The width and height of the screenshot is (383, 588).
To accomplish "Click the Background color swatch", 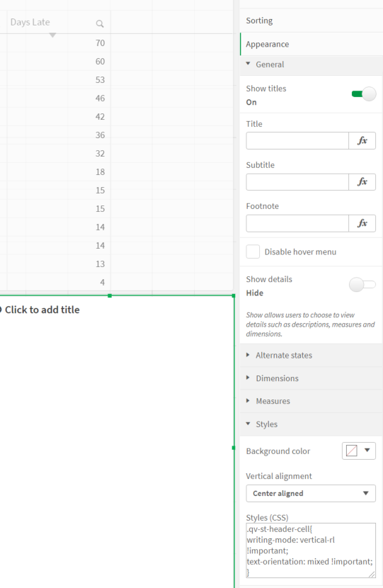I will pos(352,451).
